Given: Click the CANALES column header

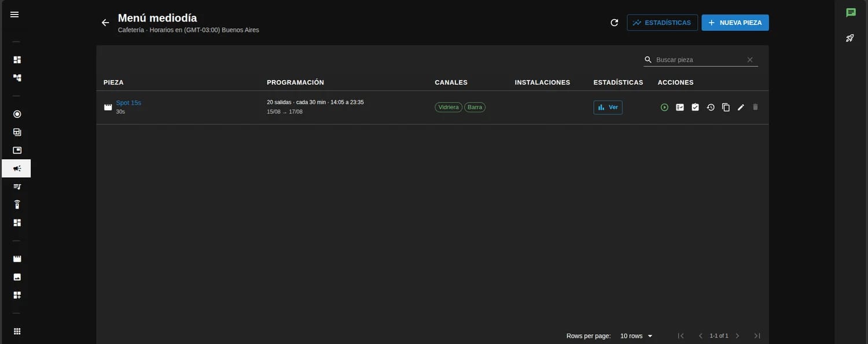Looking at the screenshot, I should (x=451, y=82).
